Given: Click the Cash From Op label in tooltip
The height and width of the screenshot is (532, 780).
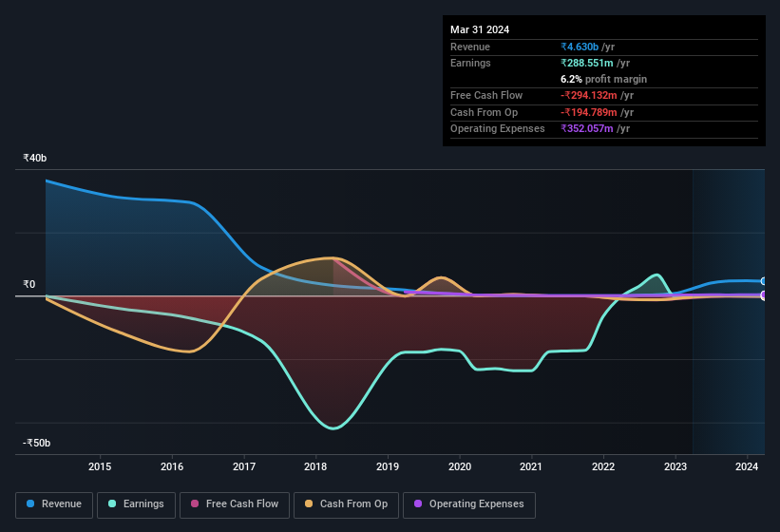Looking at the screenshot, I should tap(484, 112).
